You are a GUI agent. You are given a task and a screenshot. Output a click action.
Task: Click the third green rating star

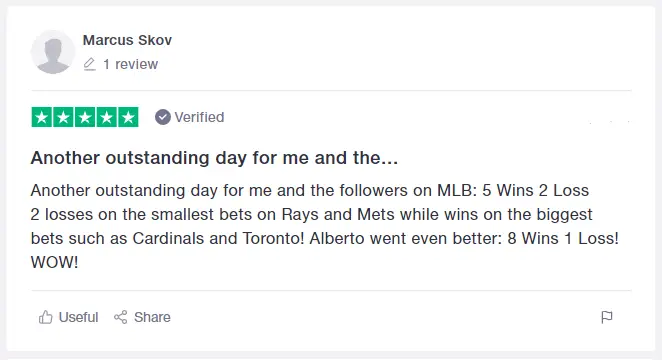85,117
